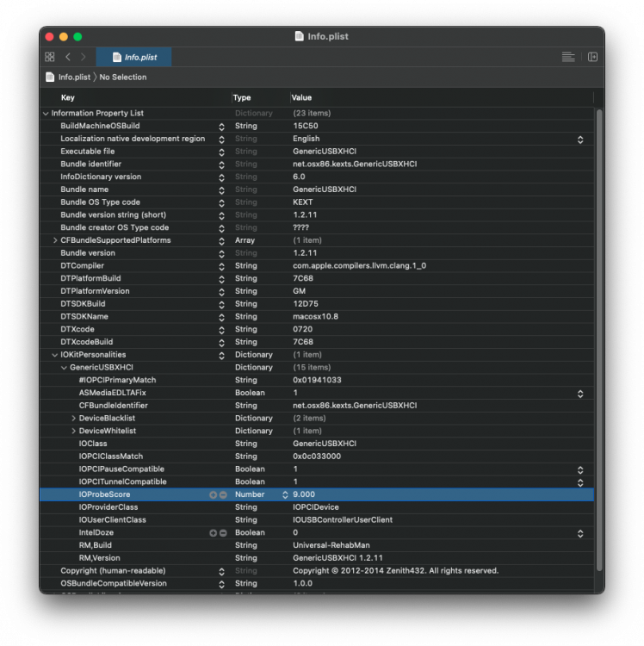Open Boolean value dropdown for IntelDoze
This screenshot has width=644, height=646.
coord(579,533)
